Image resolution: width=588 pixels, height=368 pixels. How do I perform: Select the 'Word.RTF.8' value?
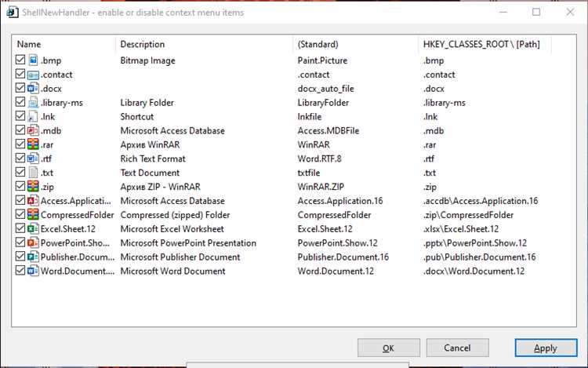320,158
